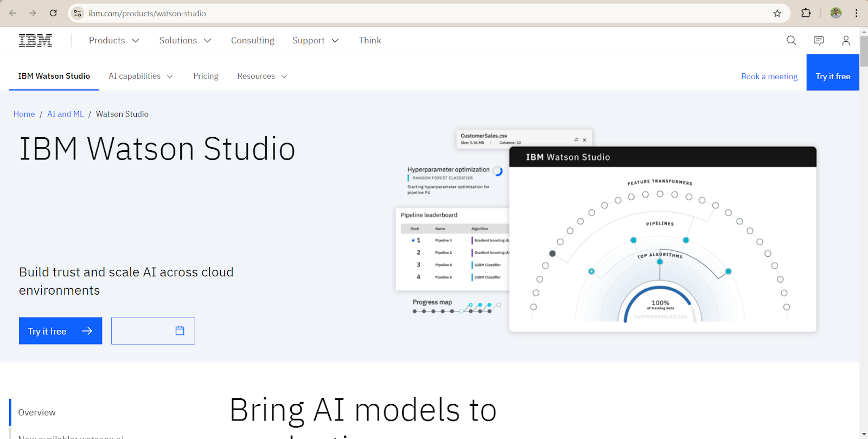Click the "IBM Watson Studio" main heading
868x439 pixels.
point(157,149)
